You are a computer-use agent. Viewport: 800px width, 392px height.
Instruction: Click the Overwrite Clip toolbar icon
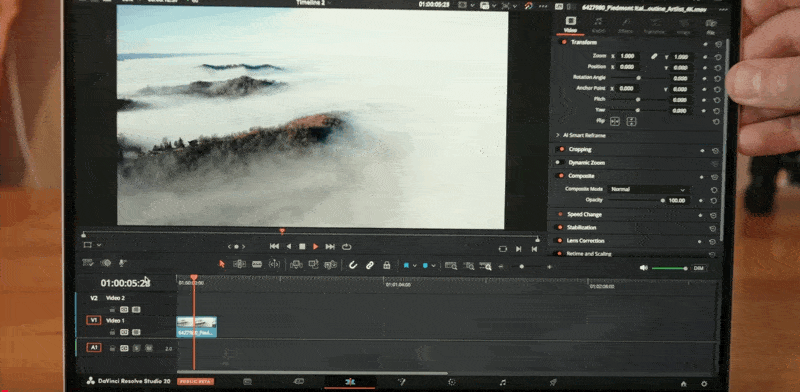(x=313, y=264)
